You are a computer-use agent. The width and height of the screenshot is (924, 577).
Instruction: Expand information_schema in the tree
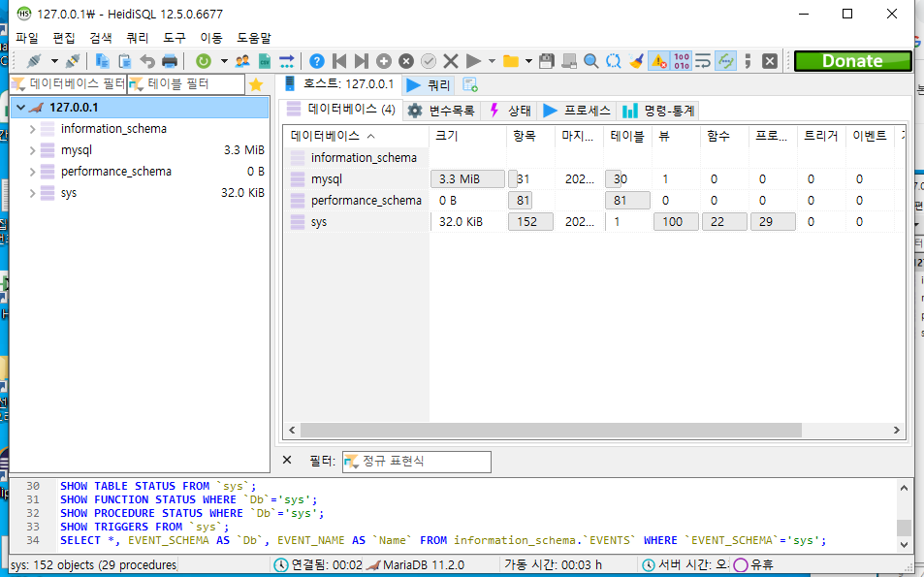tap(32, 128)
